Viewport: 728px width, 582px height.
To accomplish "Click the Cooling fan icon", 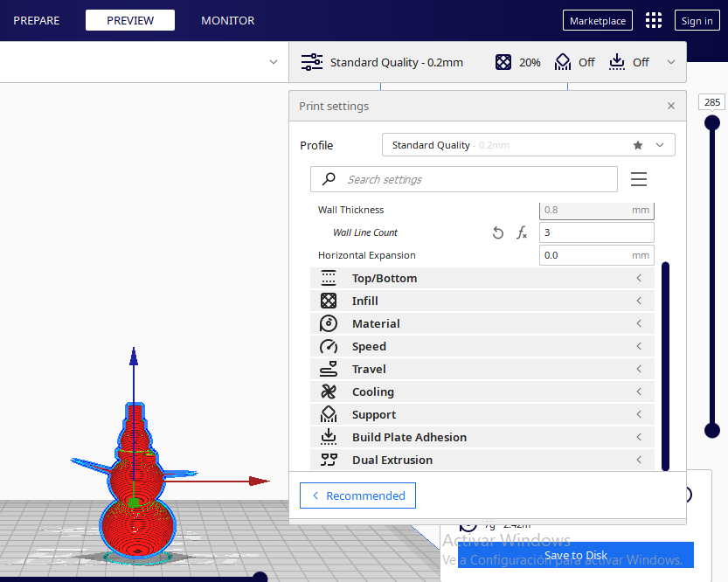I will (x=329, y=391).
